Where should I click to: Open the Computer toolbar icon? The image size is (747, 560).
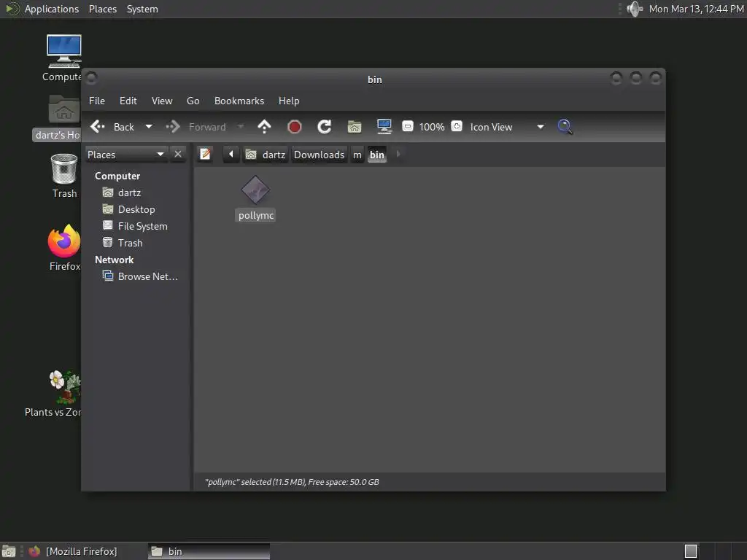tap(384, 126)
